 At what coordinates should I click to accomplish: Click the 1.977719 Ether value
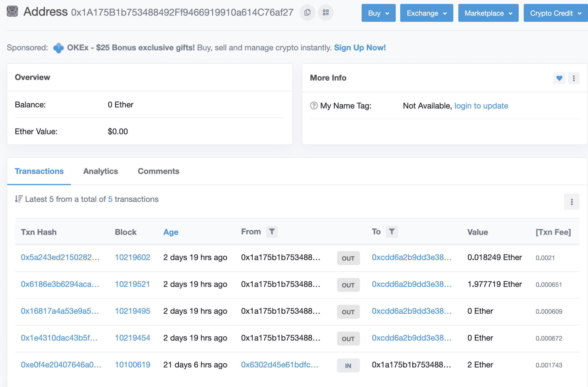[x=495, y=284]
